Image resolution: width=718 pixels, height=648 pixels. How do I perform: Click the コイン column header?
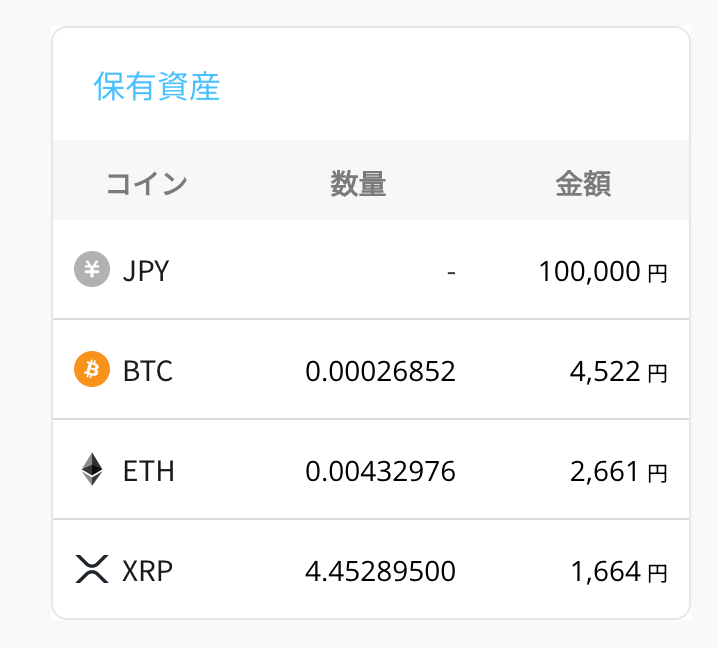[x=146, y=184]
